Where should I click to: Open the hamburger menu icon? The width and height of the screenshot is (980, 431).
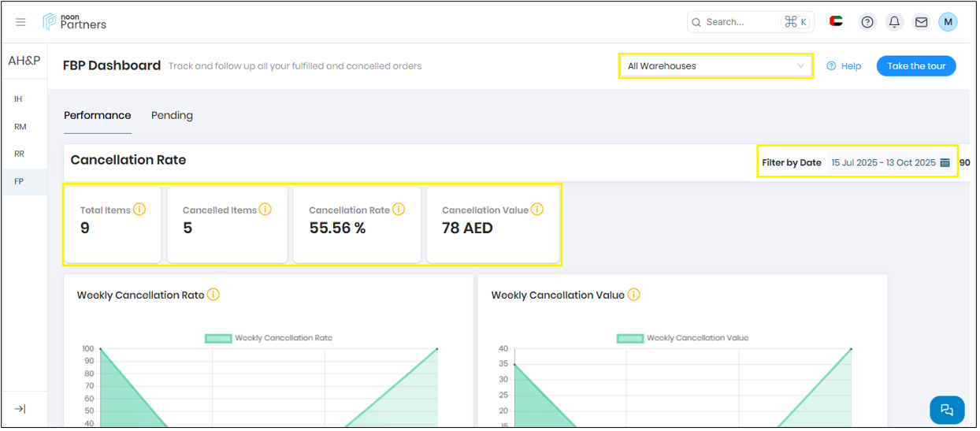coord(21,22)
